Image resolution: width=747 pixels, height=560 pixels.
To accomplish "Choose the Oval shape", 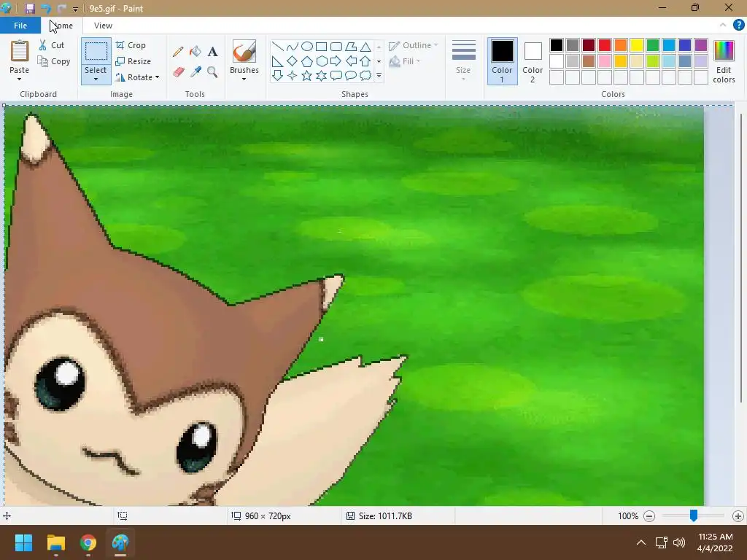I will click(x=307, y=46).
